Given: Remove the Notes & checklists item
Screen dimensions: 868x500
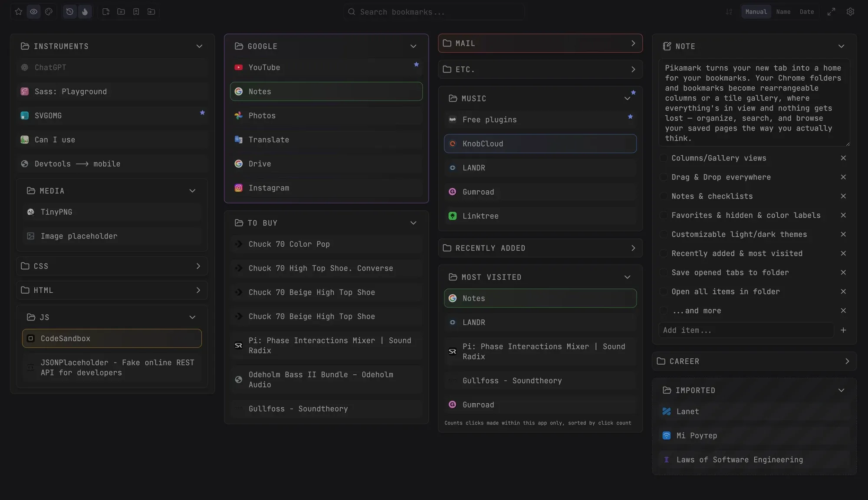Looking at the screenshot, I should tap(843, 196).
